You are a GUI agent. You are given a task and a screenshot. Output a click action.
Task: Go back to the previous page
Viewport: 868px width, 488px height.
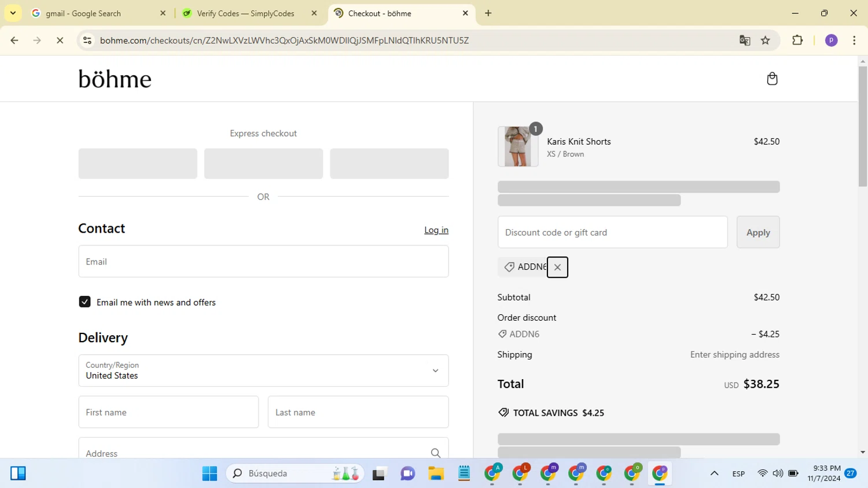[14, 41]
